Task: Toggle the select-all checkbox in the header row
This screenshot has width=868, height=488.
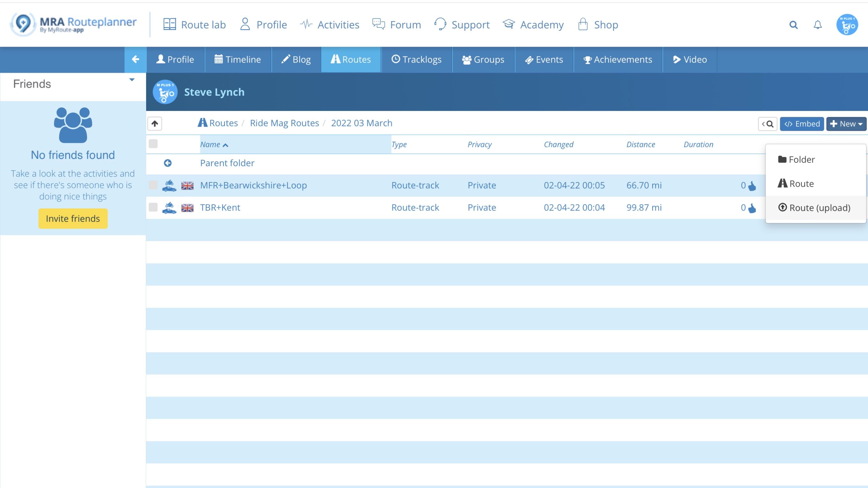Action: (153, 144)
